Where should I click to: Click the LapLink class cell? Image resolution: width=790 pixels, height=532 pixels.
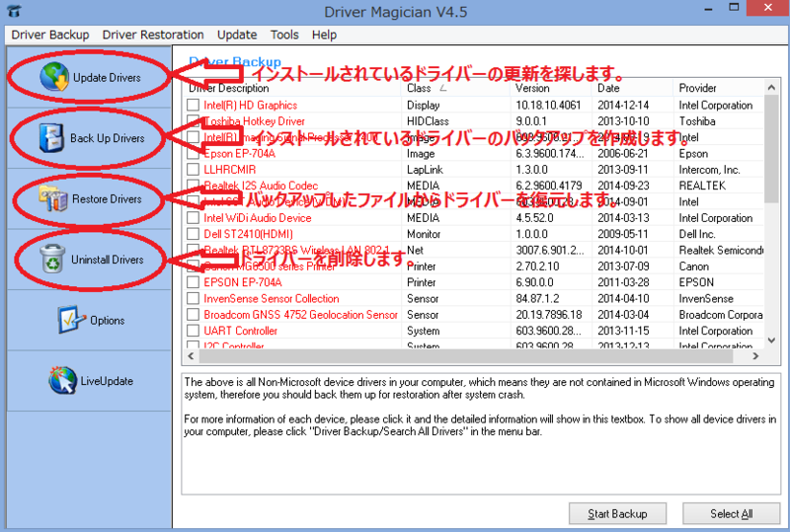pos(425,170)
